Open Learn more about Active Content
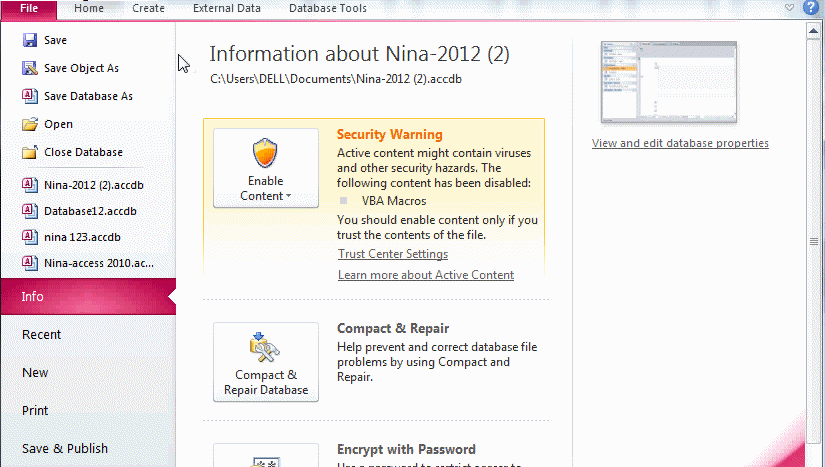 tap(425, 275)
